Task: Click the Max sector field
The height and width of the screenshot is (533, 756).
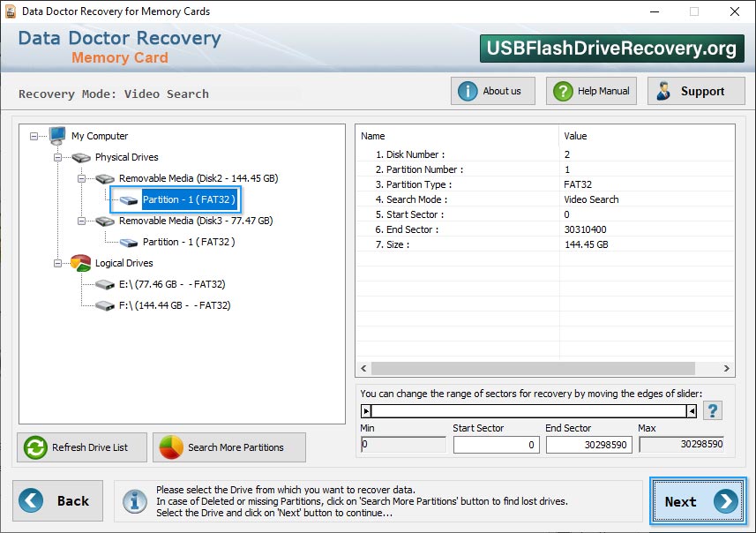Action: [682, 444]
